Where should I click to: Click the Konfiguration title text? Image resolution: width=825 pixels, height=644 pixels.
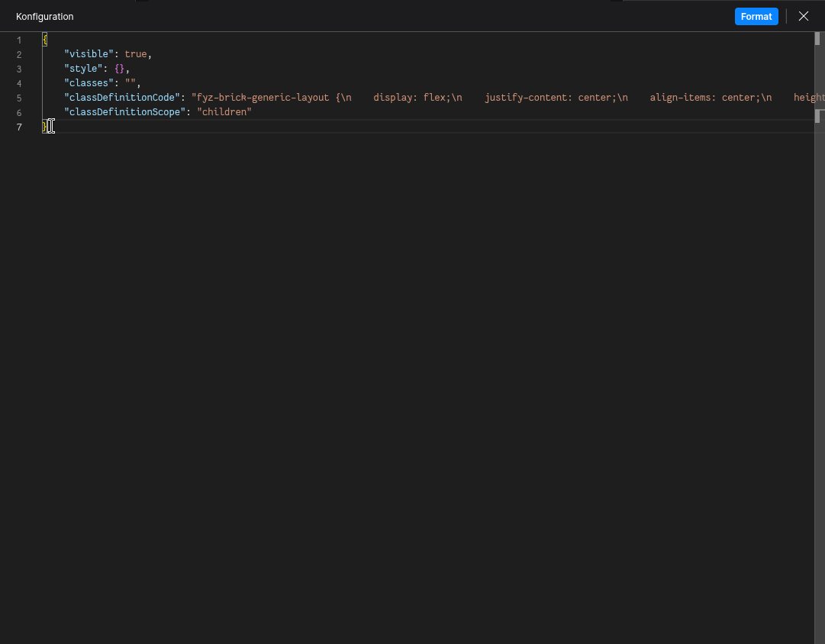coord(44,16)
